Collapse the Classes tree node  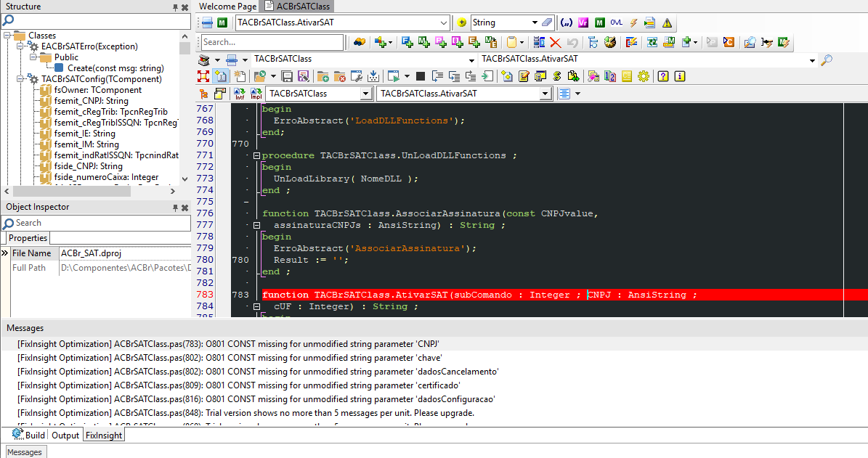7,36
